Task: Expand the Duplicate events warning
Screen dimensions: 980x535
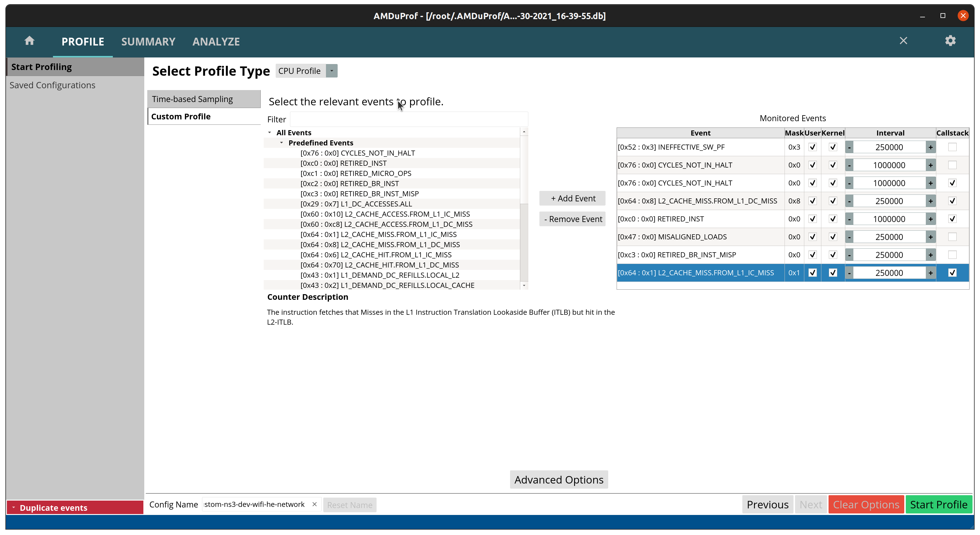Action: click(14, 507)
